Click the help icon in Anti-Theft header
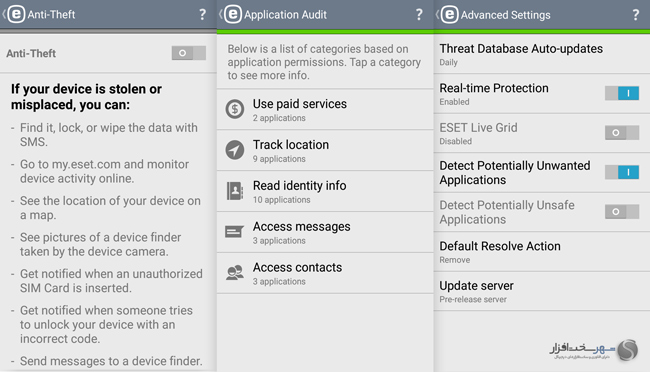 click(202, 15)
